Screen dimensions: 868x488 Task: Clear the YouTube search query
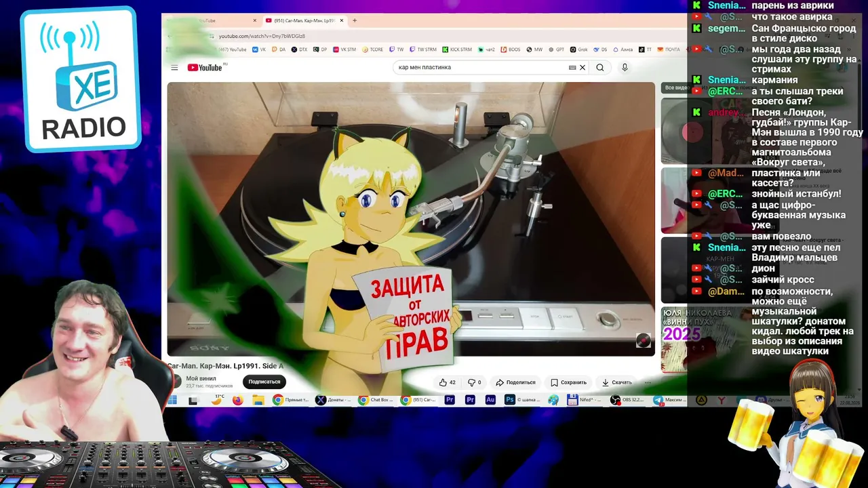coord(583,68)
